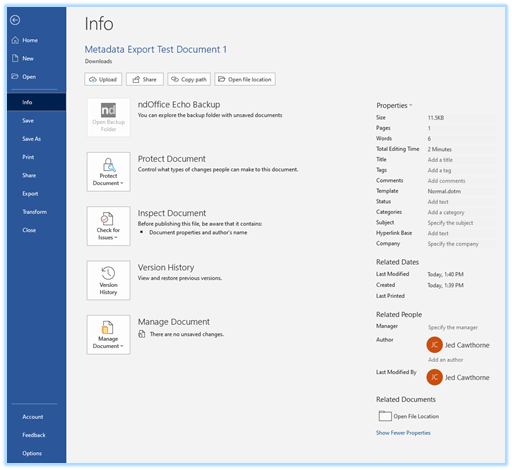Viewport: 512px width, 470px height.
Task: Click the Add a title field
Action: pyautogui.click(x=462, y=160)
